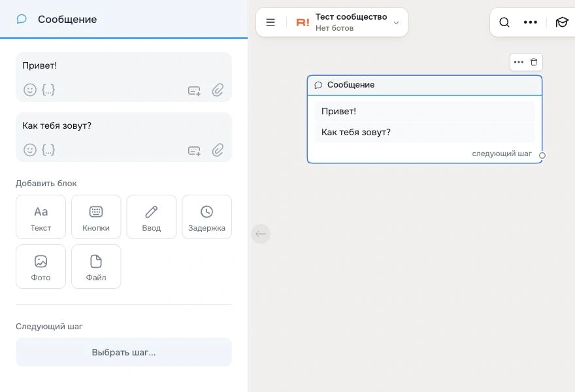Open emoji picker in Как тебя зовут? block
Screen dimensions: 575x392
coord(30,150)
